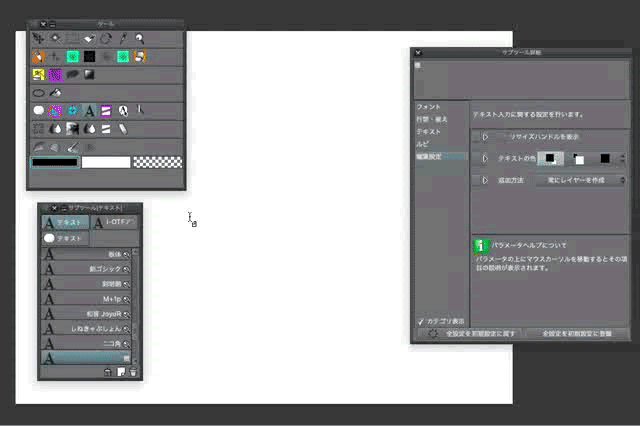640x426 pixels.
Task: Select the Eyedropper tool
Action: 123,39
